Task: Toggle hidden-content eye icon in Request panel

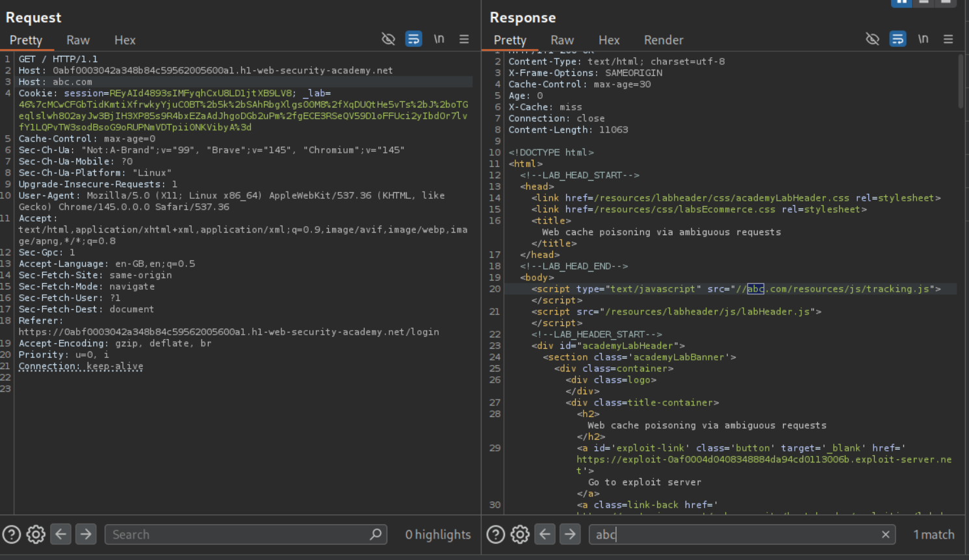Action: click(388, 39)
